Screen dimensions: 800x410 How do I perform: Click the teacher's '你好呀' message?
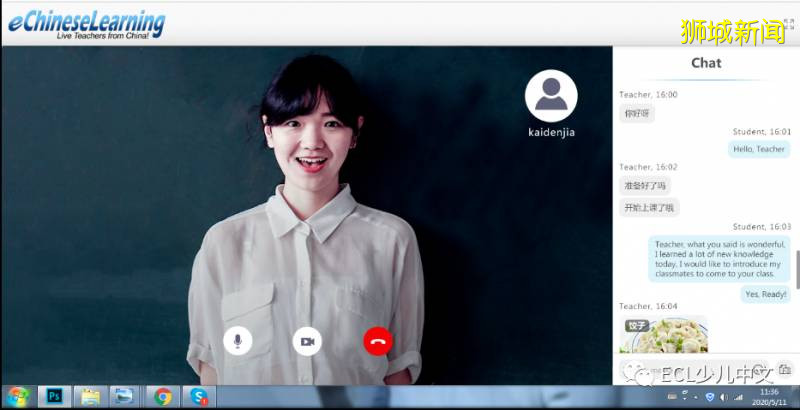click(637, 113)
